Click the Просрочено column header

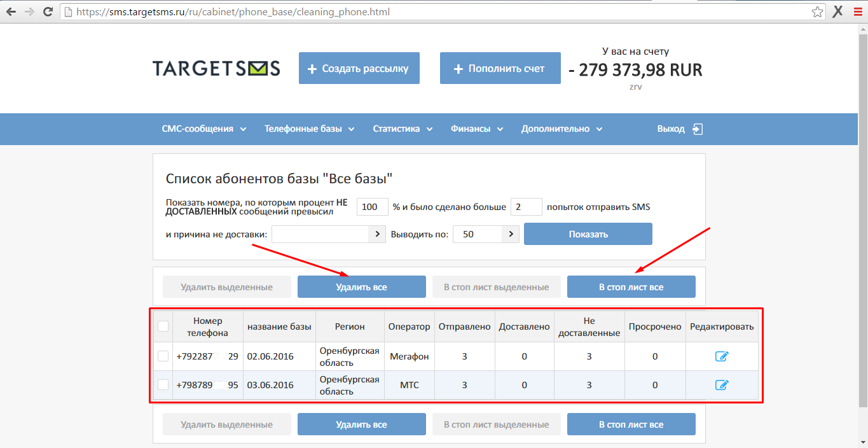pos(655,326)
